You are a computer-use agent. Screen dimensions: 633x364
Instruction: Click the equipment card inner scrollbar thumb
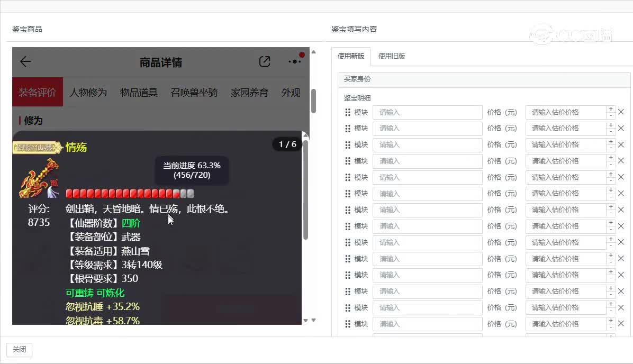pyautogui.click(x=305, y=189)
